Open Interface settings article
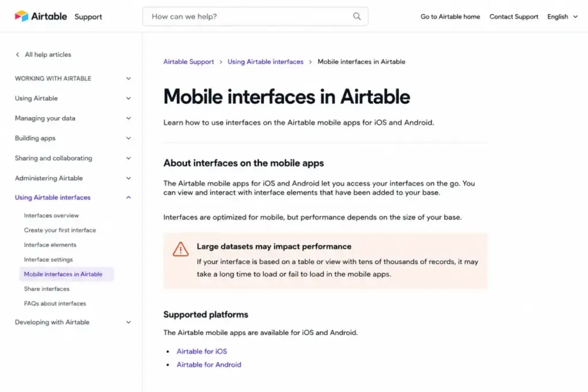The height and width of the screenshot is (392, 588). click(x=48, y=259)
